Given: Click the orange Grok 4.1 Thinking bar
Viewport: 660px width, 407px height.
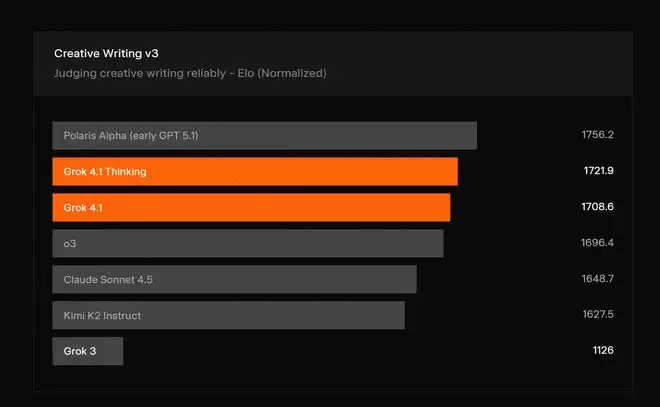Looking at the screenshot, I should click(300, 171).
